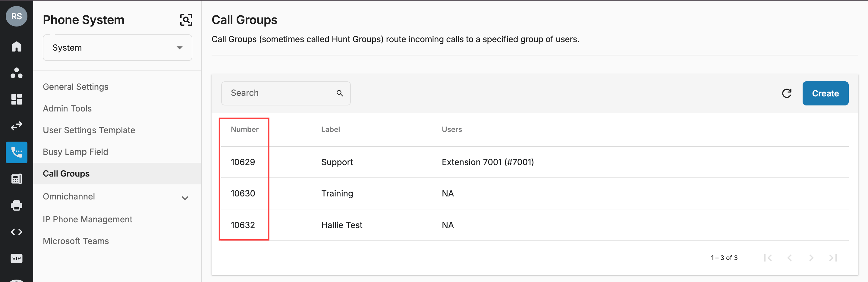868x282 pixels.
Task: Click the search-scan icon beside Phone System
Action: [x=186, y=20]
